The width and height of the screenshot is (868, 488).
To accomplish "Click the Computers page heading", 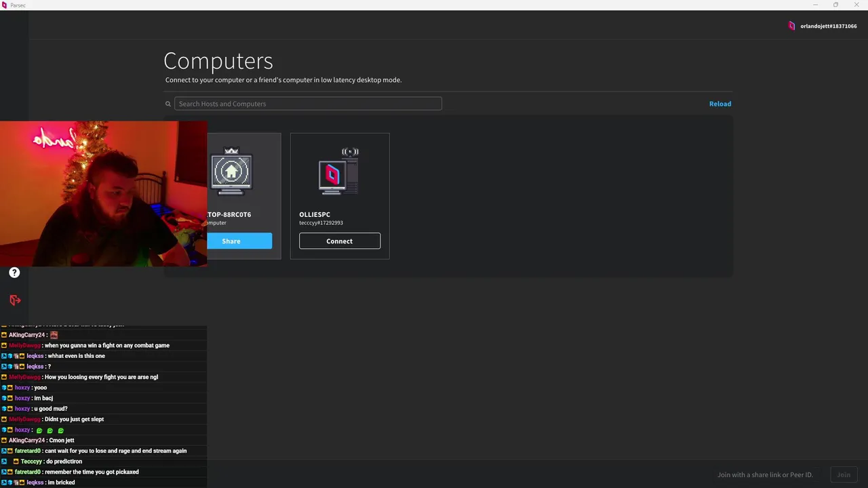I will tap(218, 61).
